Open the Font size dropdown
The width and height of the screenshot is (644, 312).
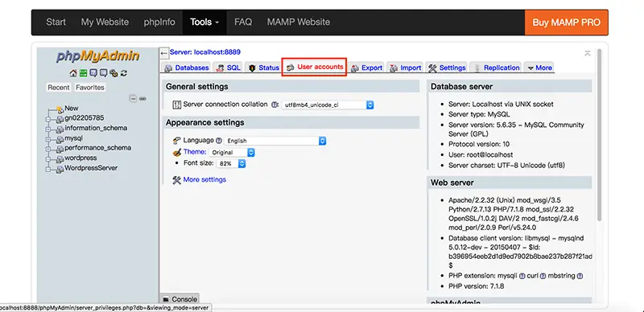tap(231, 163)
